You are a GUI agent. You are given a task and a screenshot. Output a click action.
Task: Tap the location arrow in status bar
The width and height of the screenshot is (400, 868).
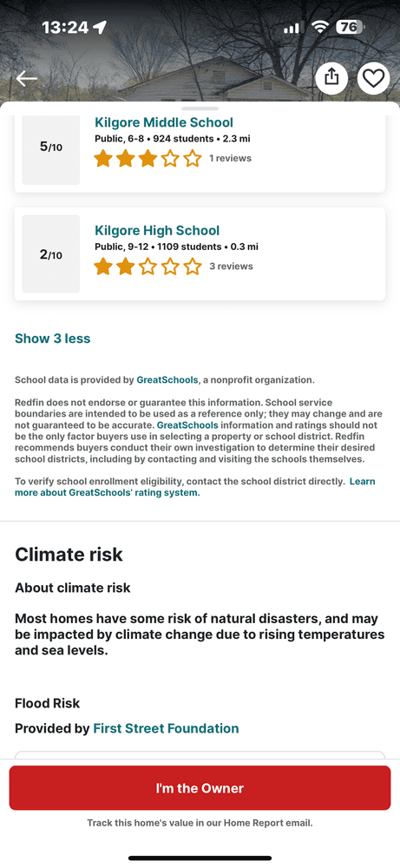pos(100,27)
